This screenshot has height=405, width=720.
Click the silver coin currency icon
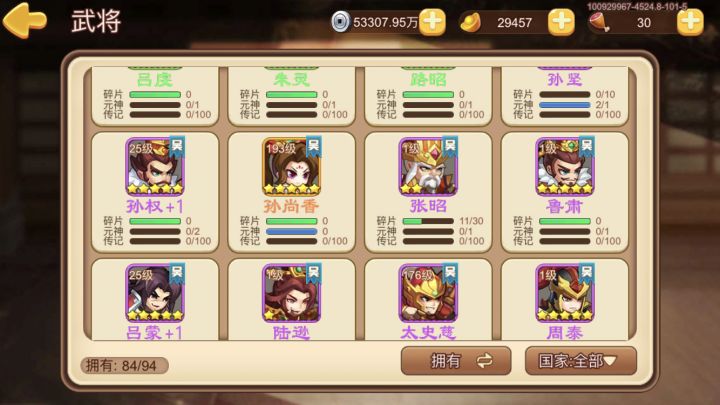pos(340,22)
